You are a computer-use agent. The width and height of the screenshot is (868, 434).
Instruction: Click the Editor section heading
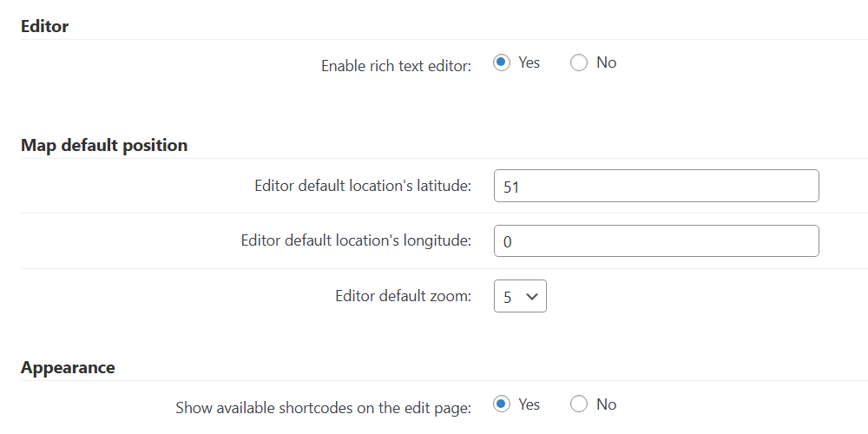pos(45,27)
